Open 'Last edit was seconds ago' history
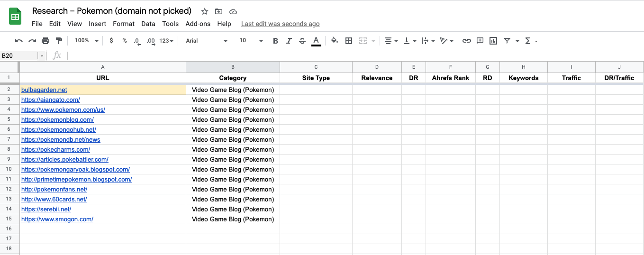Image resolution: width=644 pixels, height=255 pixels. coord(281,24)
